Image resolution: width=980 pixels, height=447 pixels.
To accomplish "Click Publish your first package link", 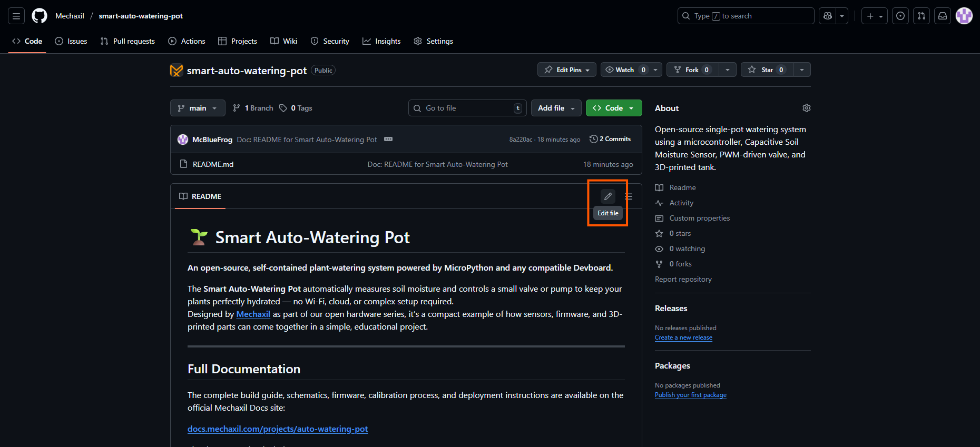I will point(691,395).
